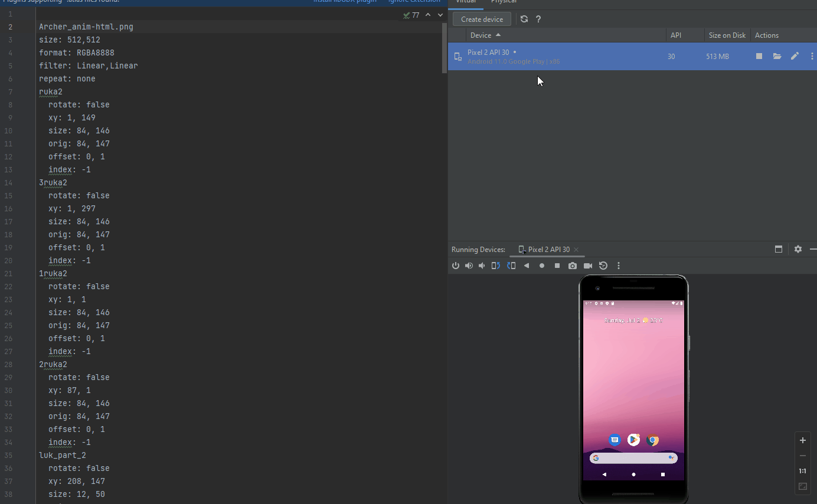Open Running Devices window display options
Viewport: 817px width, 504px height.
coord(779,249)
